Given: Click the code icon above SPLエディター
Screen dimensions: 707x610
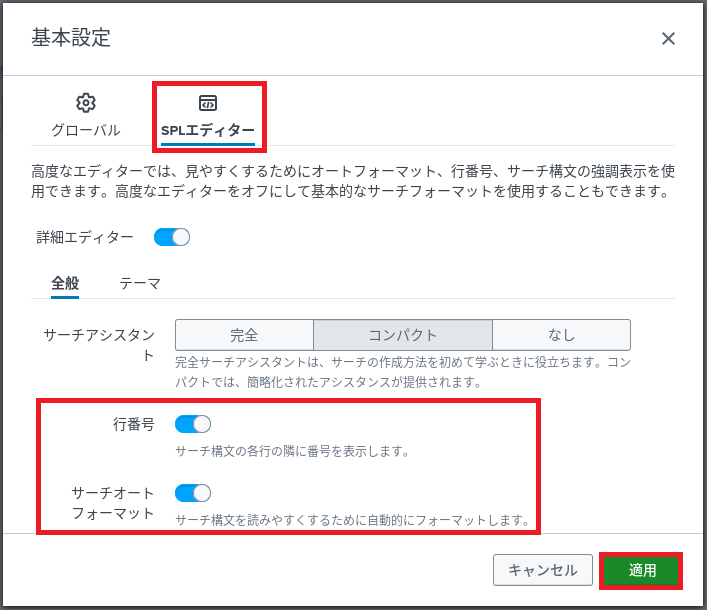Looking at the screenshot, I should pos(208,103).
